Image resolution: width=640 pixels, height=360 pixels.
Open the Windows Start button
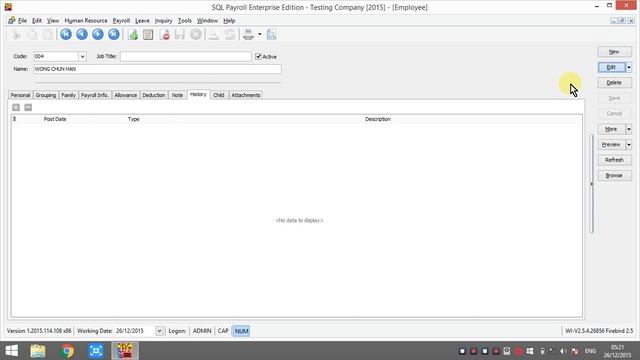(x=11, y=351)
